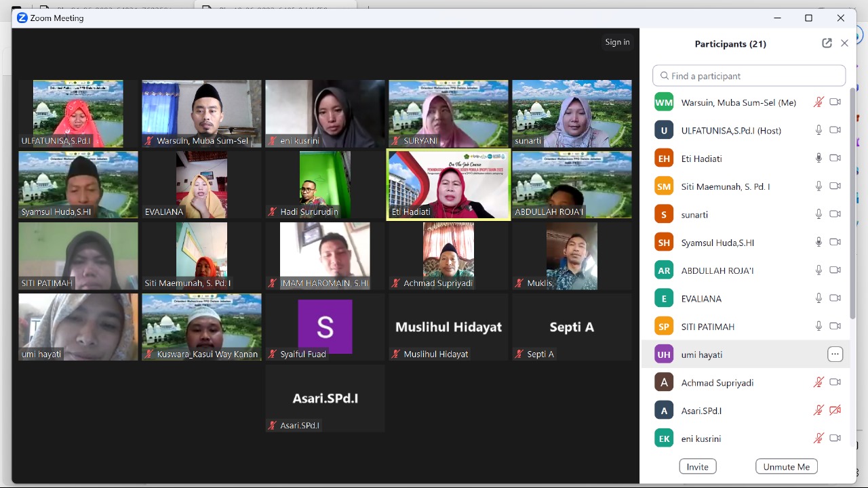Click the SH avatar for Syamsul Huda

point(664,243)
